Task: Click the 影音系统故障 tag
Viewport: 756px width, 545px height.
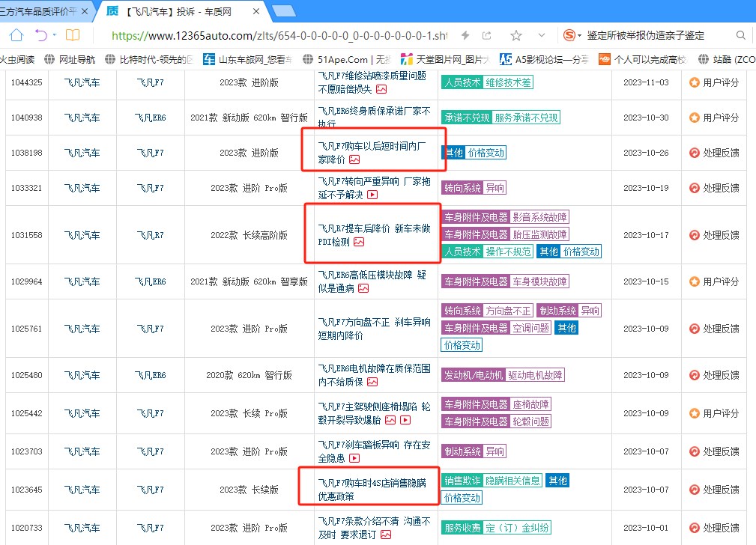Action: pos(539,217)
